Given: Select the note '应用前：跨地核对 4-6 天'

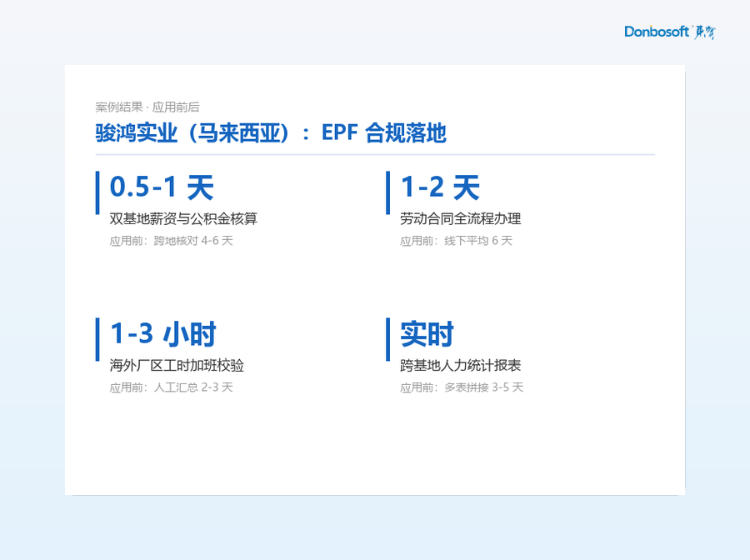Looking at the screenshot, I should (x=171, y=241).
